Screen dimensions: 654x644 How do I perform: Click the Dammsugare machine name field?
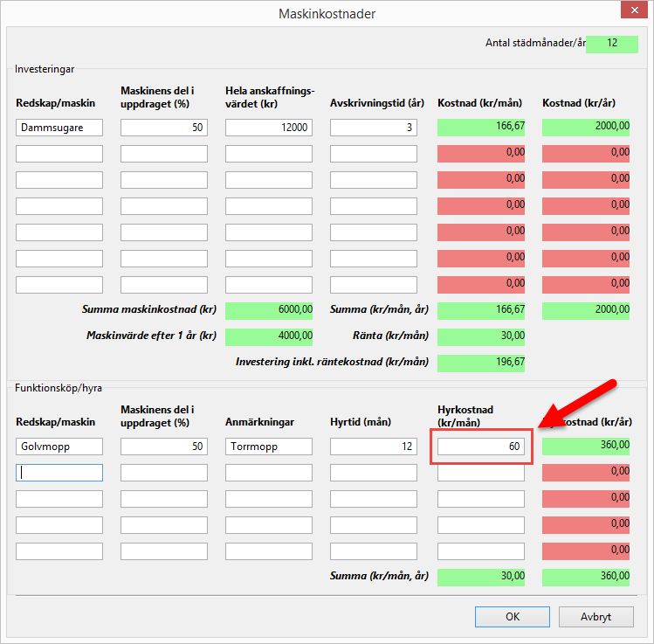coord(59,128)
